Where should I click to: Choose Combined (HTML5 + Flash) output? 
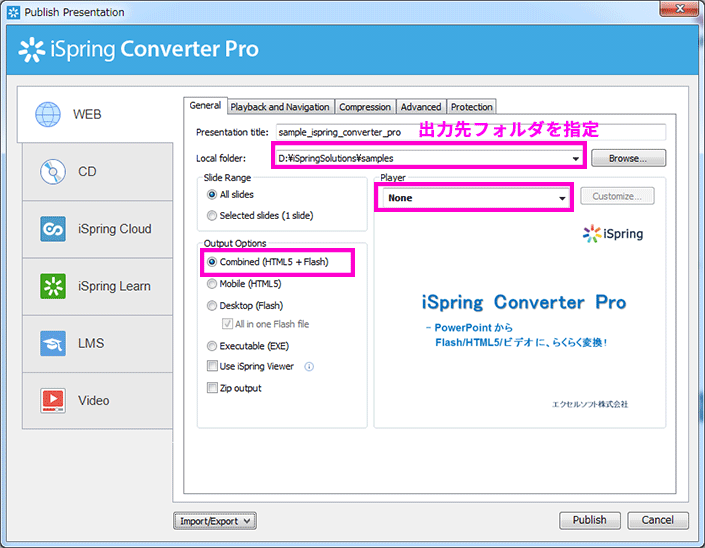point(212,262)
